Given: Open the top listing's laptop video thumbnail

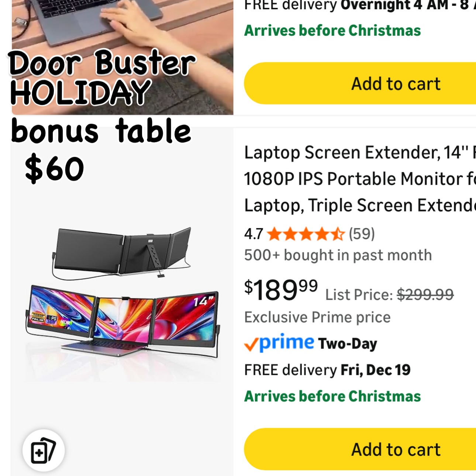Looking at the screenshot, I should [123, 57].
